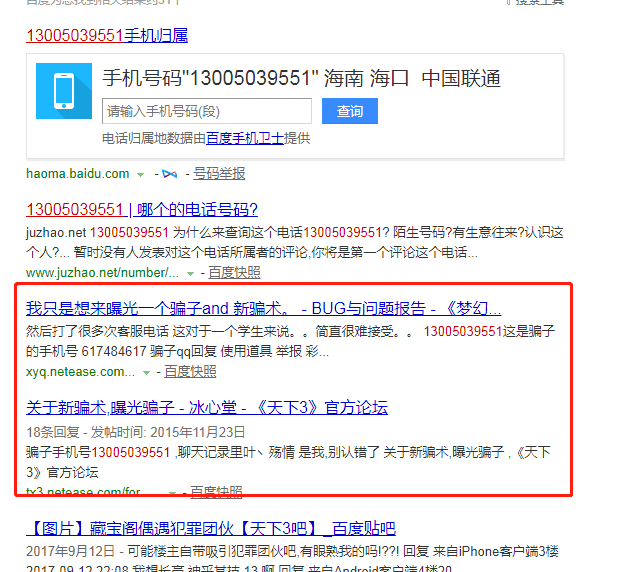
Task: Open the 13005039551手机归属 result title
Action: click(x=106, y=36)
